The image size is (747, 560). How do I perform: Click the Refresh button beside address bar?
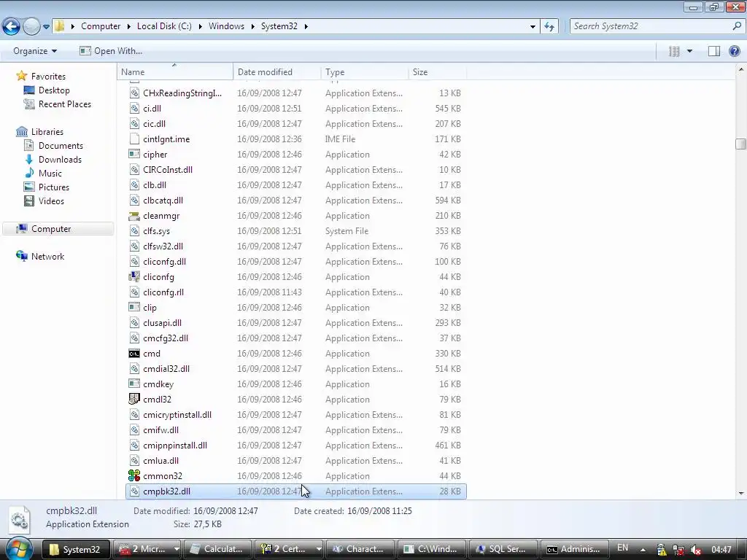[549, 26]
